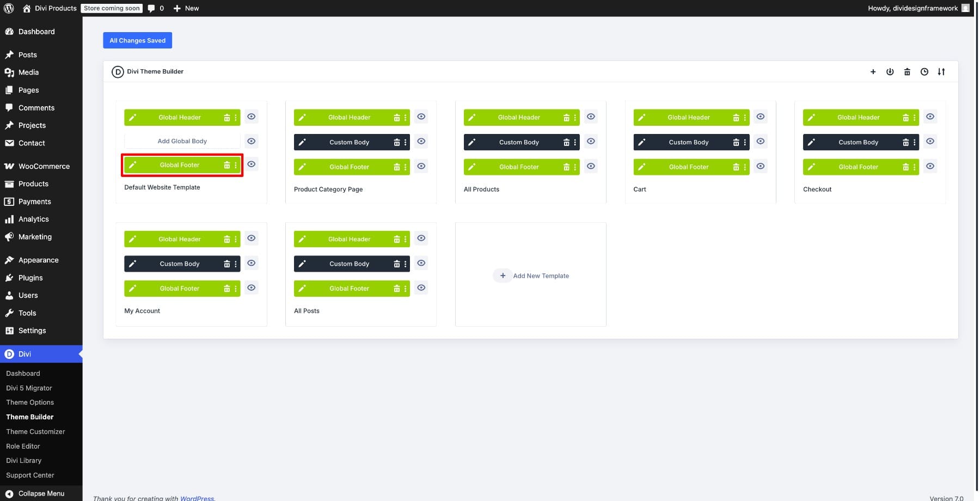Viewport: 980px width, 501px height.
Task: Delete the Global Footer of the All Posts template
Action: coord(397,289)
